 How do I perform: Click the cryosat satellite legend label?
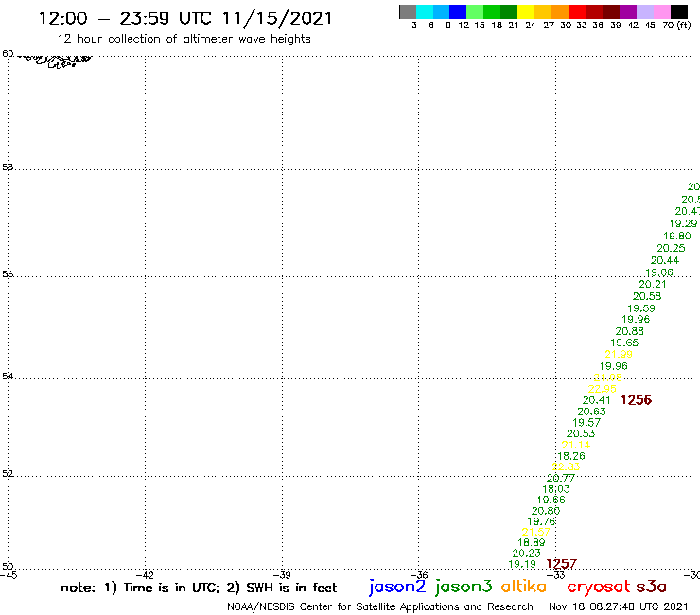(598, 587)
